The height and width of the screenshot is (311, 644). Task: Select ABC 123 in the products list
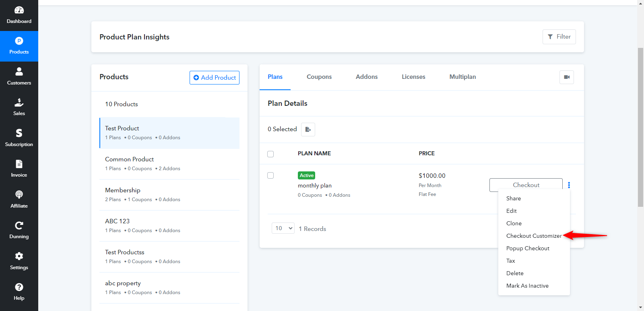click(169, 226)
